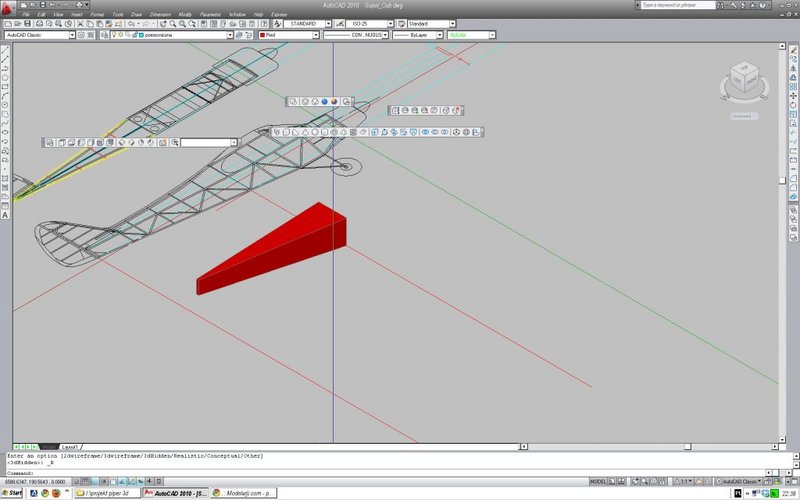Toggle Polar Tracking in the status bar
The height and width of the screenshot is (500, 800).
point(104,481)
